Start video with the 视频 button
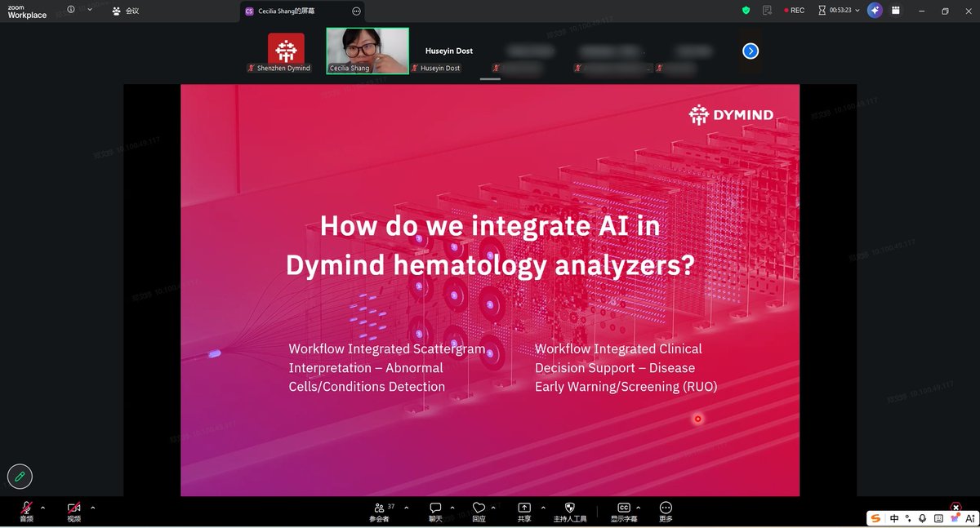Screen dimensions: 980x528 pos(73,512)
